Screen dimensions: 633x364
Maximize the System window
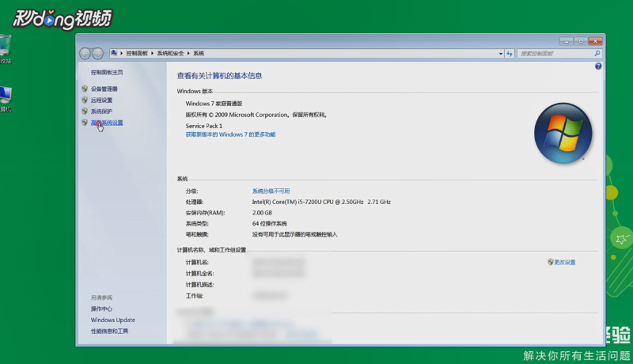[x=581, y=41]
